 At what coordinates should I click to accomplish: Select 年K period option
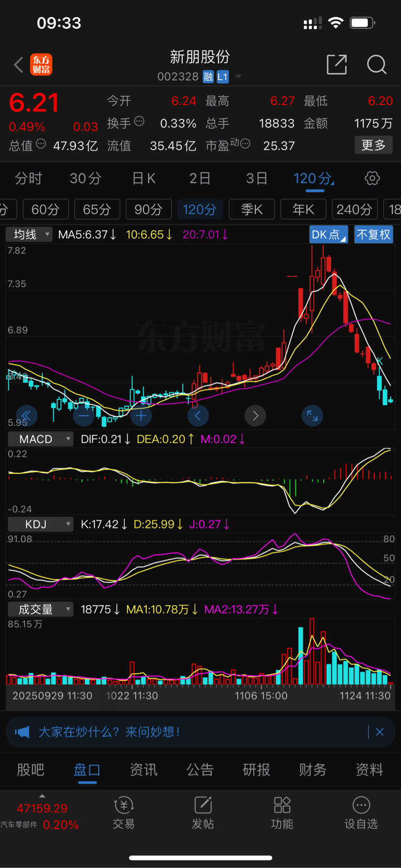click(303, 209)
